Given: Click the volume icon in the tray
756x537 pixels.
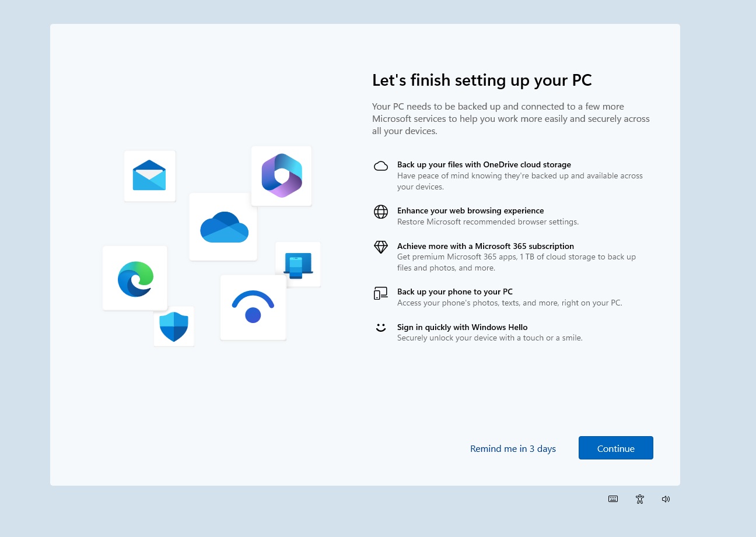Looking at the screenshot, I should point(666,499).
